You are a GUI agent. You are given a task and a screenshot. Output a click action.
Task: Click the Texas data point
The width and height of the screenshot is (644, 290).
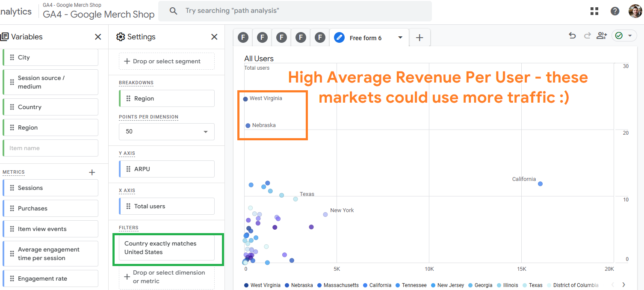coord(295,199)
